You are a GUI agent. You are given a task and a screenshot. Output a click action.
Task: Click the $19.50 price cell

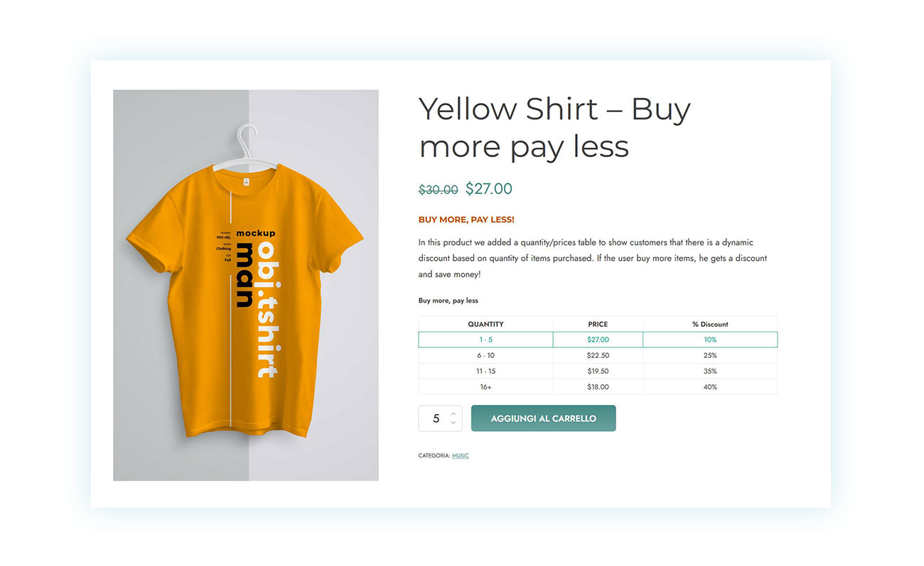coord(598,371)
